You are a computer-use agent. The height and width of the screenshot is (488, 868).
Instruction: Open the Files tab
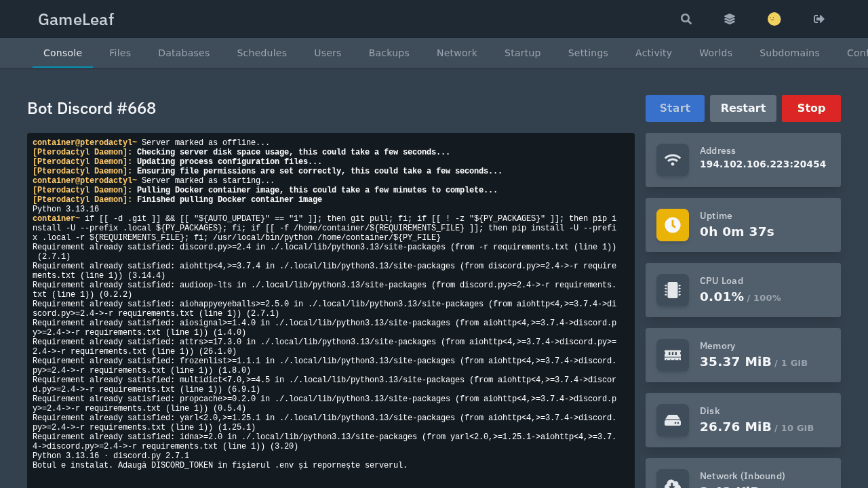[120, 53]
